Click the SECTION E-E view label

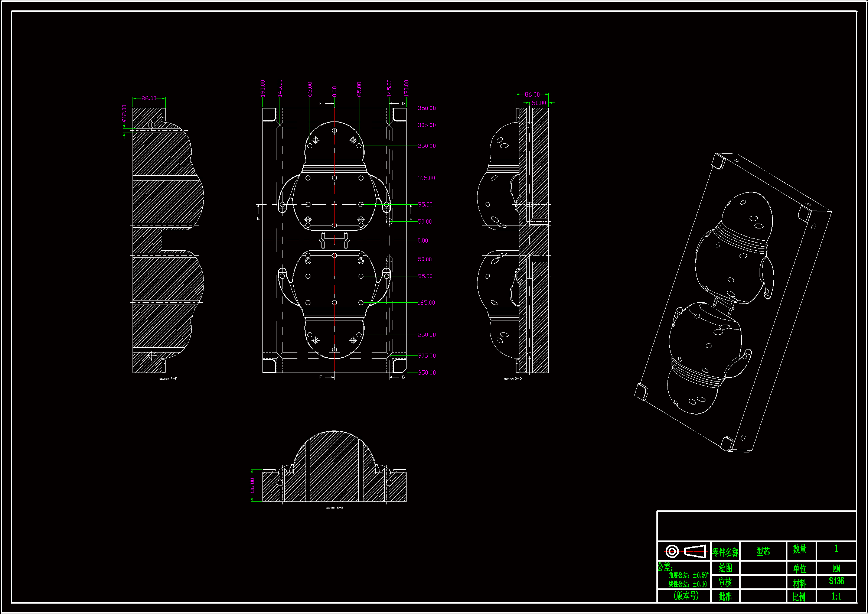(x=334, y=508)
